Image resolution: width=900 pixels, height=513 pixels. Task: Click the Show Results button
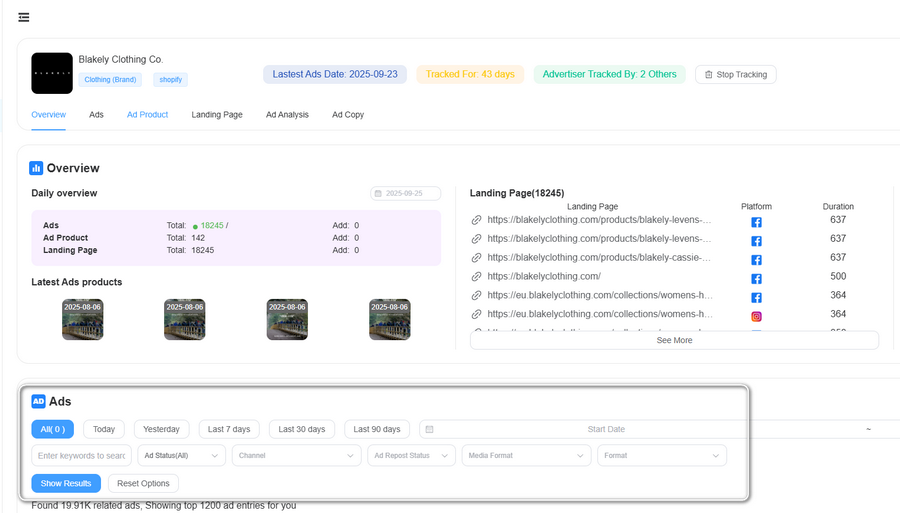point(66,484)
